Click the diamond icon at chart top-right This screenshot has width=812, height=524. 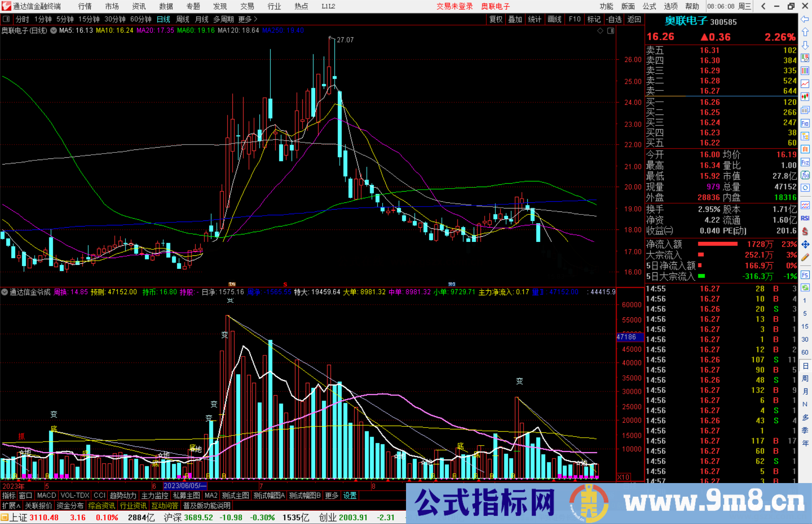600,30
